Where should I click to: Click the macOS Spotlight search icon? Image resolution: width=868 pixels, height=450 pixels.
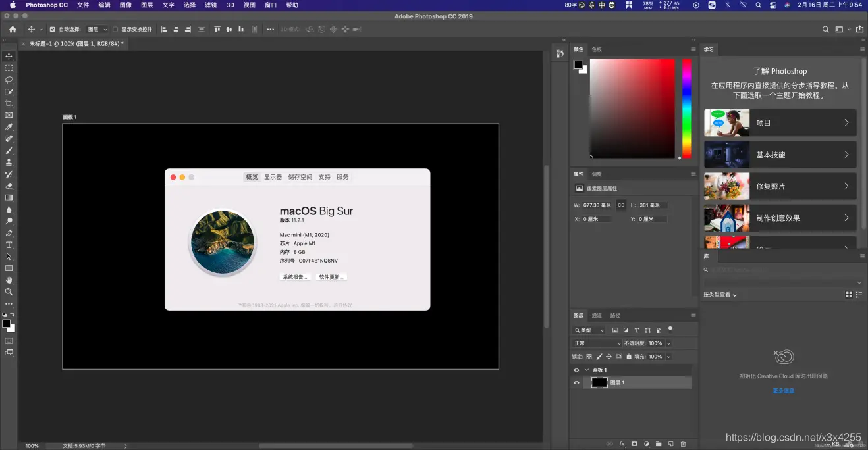click(x=758, y=5)
